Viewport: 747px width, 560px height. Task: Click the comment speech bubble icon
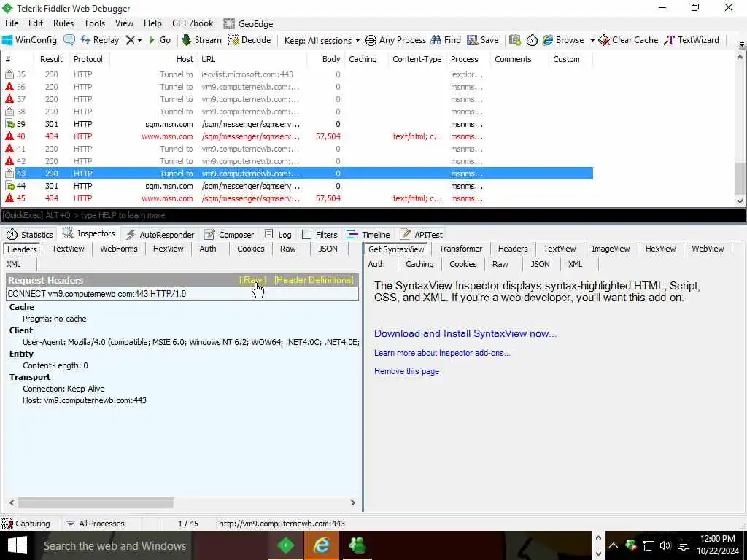(69, 40)
